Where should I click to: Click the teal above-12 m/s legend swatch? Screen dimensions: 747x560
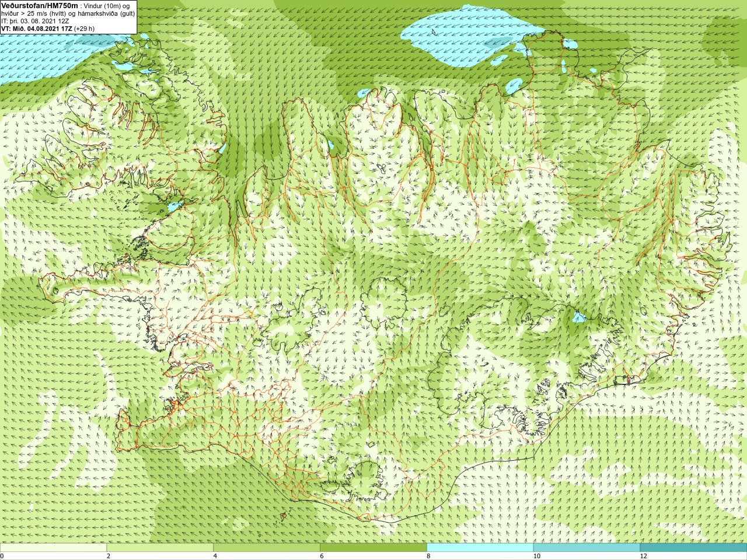[693, 548]
